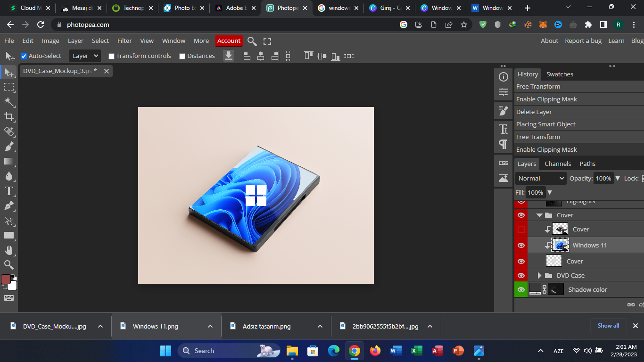Open the Layer dropdown beside Auto-Select

(85, 56)
